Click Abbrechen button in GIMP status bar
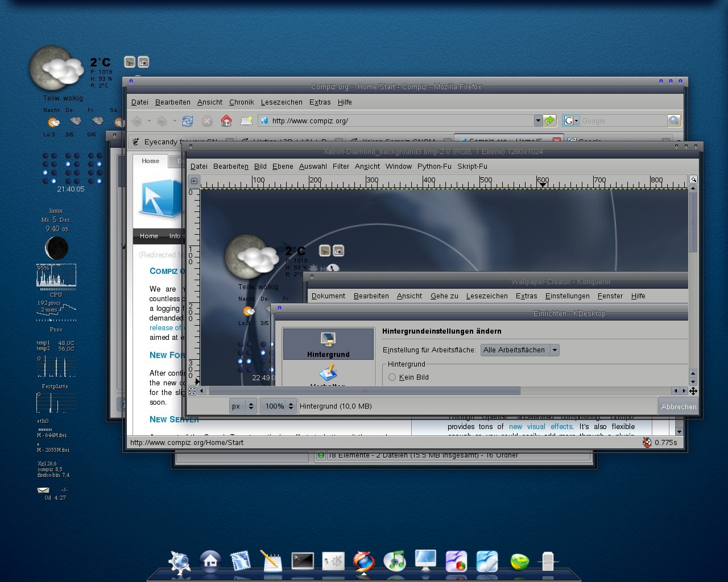The image size is (728, 582). [679, 406]
